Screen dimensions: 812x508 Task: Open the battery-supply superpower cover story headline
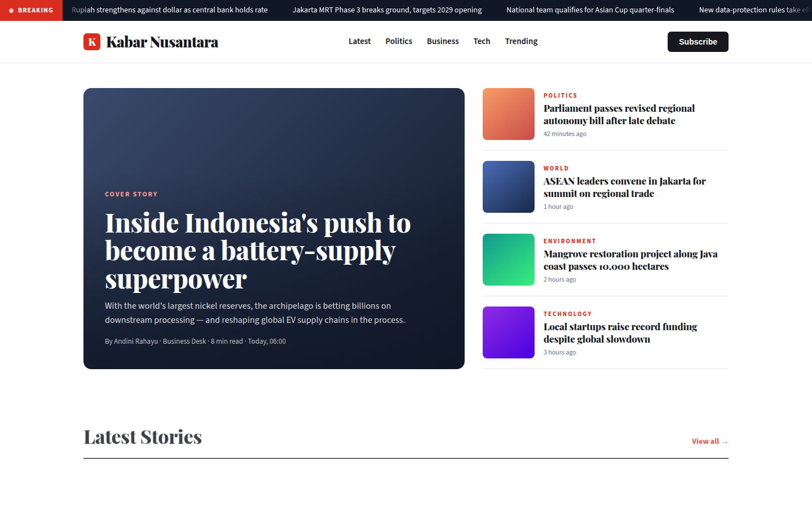pos(258,251)
